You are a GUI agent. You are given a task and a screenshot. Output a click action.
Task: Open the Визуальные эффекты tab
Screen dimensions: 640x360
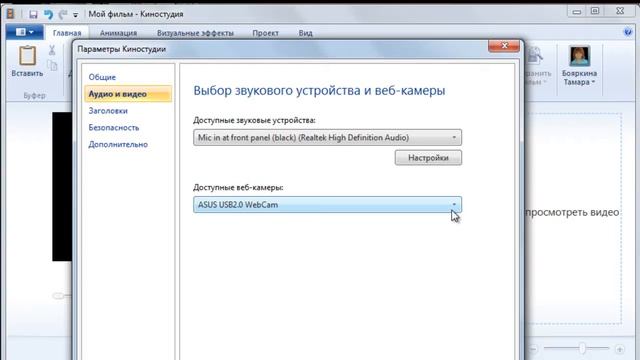pos(195,33)
